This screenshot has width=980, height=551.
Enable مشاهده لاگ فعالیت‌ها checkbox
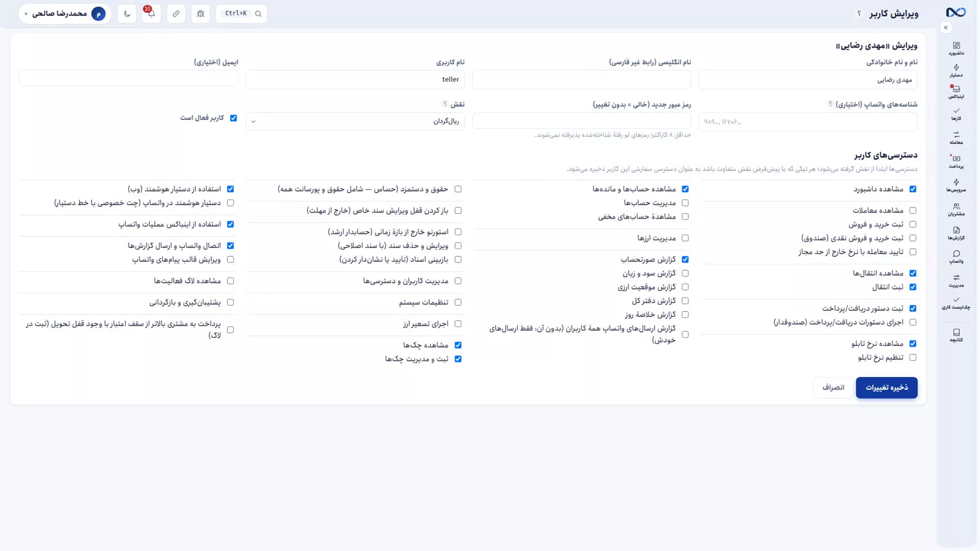click(230, 281)
